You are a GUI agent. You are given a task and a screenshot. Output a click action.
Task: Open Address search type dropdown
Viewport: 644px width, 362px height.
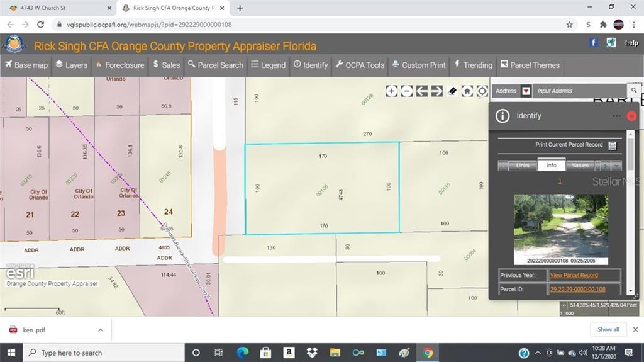click(x=526, y=91)
